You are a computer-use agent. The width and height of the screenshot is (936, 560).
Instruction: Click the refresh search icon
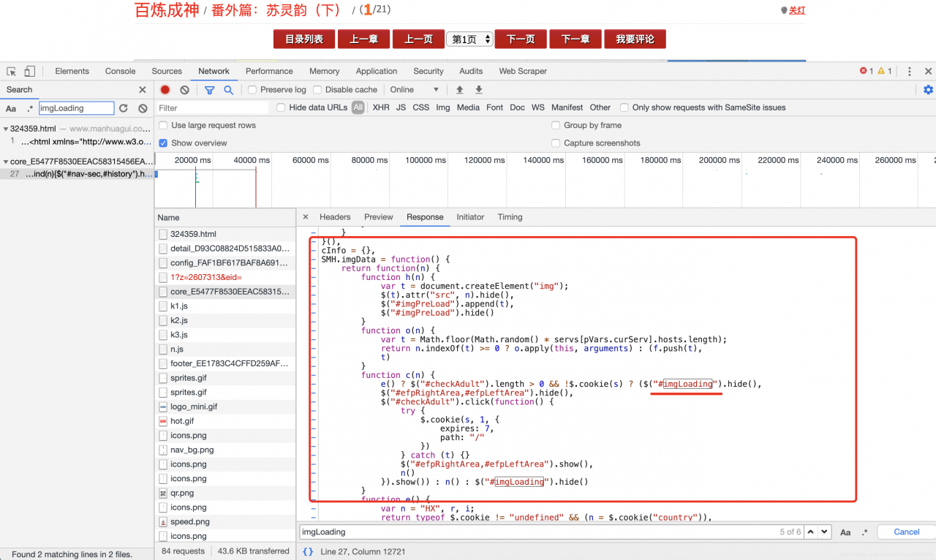pyautogui.click(x=124, y=108)
